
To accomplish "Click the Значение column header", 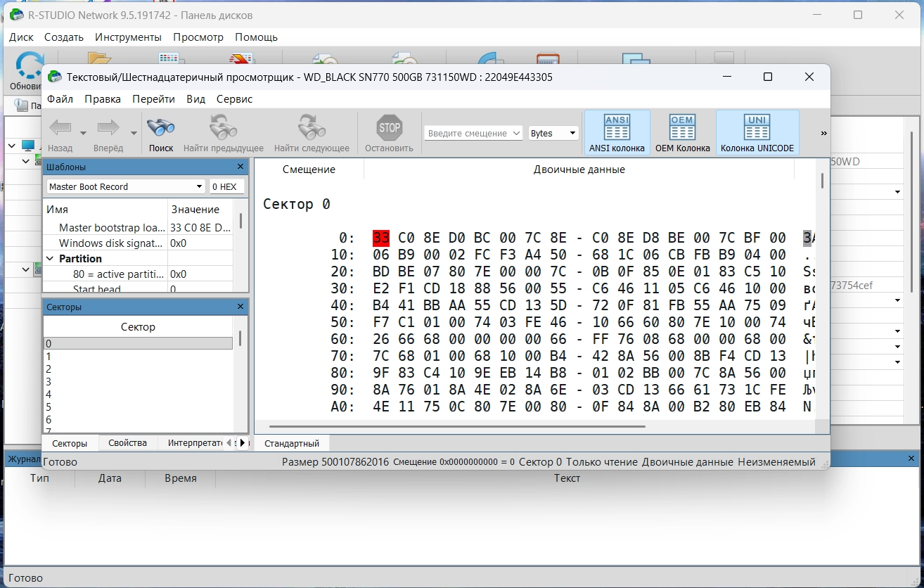I will tap(200, 210).
